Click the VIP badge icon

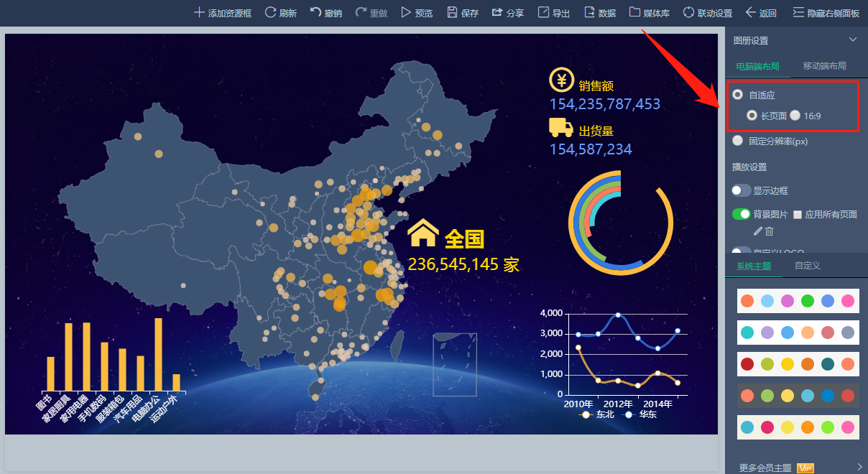(x=805, y=468)
